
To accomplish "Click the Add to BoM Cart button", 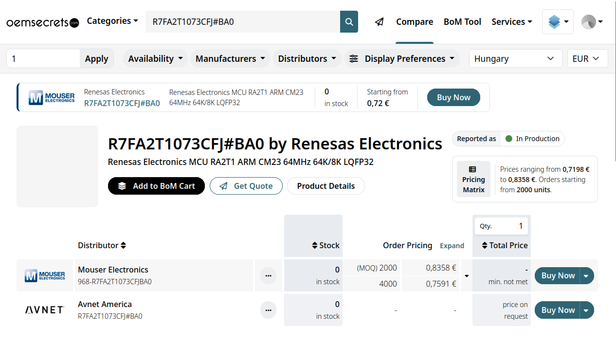I will [156, 186].
